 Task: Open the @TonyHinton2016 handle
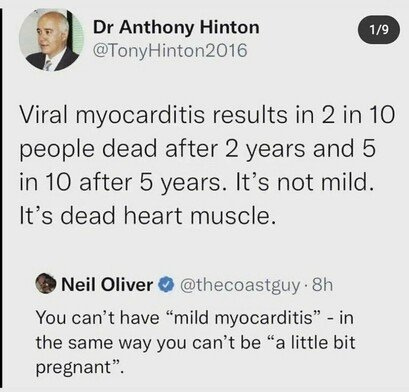click(x=170, y=51)
